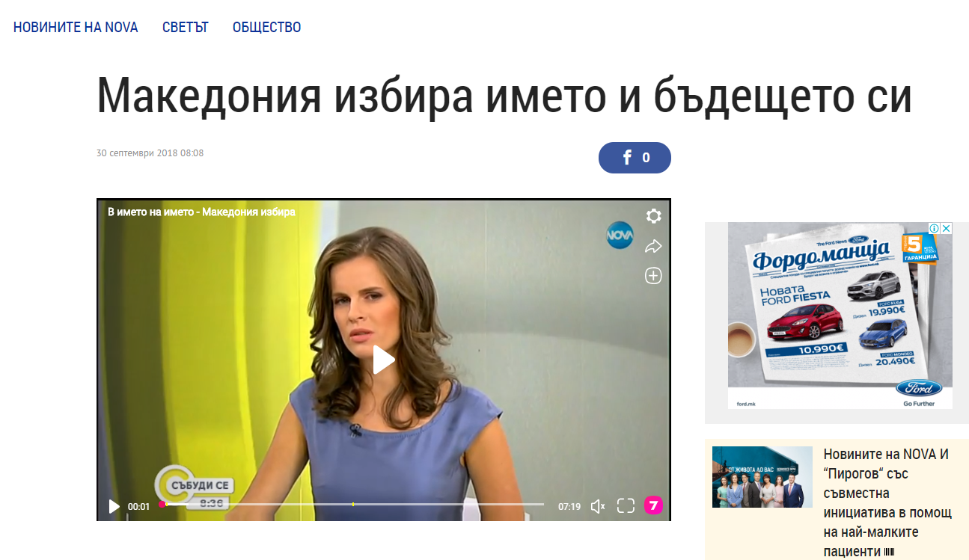Share article via Facebook button

[x=635, y=158]
